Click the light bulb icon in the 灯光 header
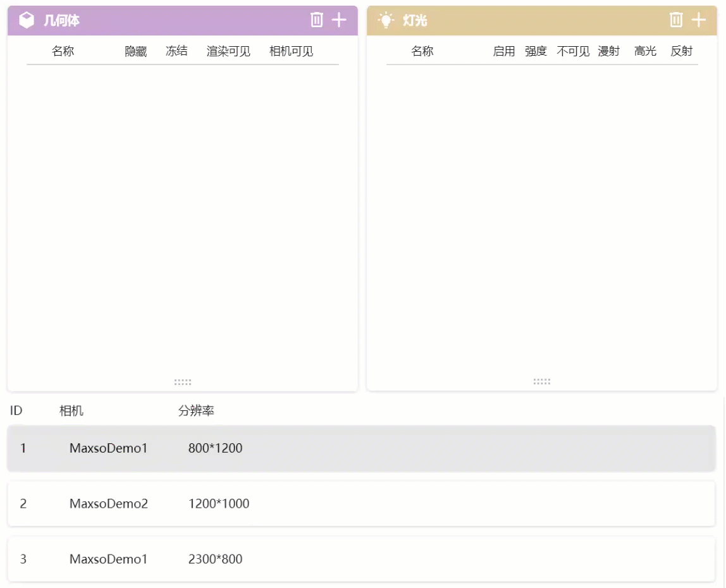The width and height of the screenshot is (726, 588). [x=386, y=20]
